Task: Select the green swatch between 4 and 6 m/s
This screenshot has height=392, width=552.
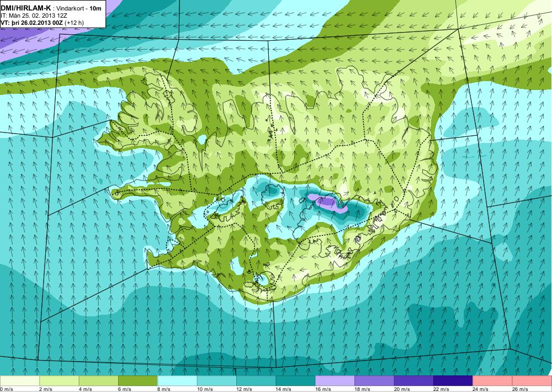Action: [x=99, y=381]
